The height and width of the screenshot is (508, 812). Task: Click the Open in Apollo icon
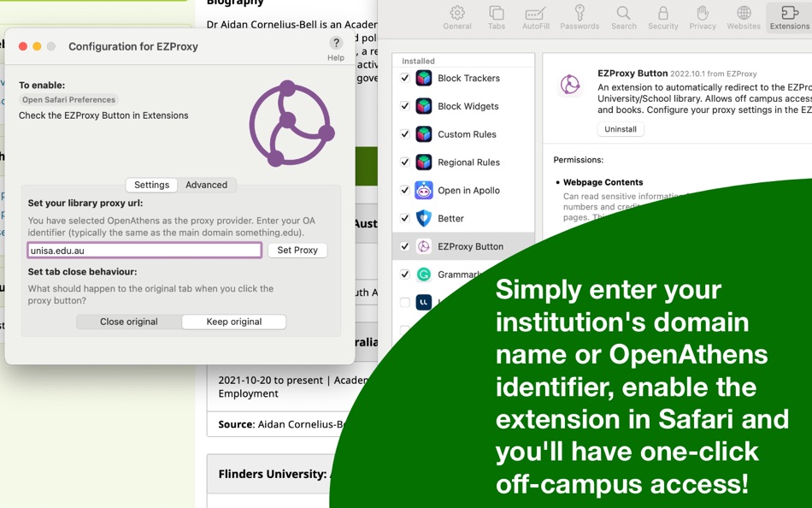click(x=424, y=190)
